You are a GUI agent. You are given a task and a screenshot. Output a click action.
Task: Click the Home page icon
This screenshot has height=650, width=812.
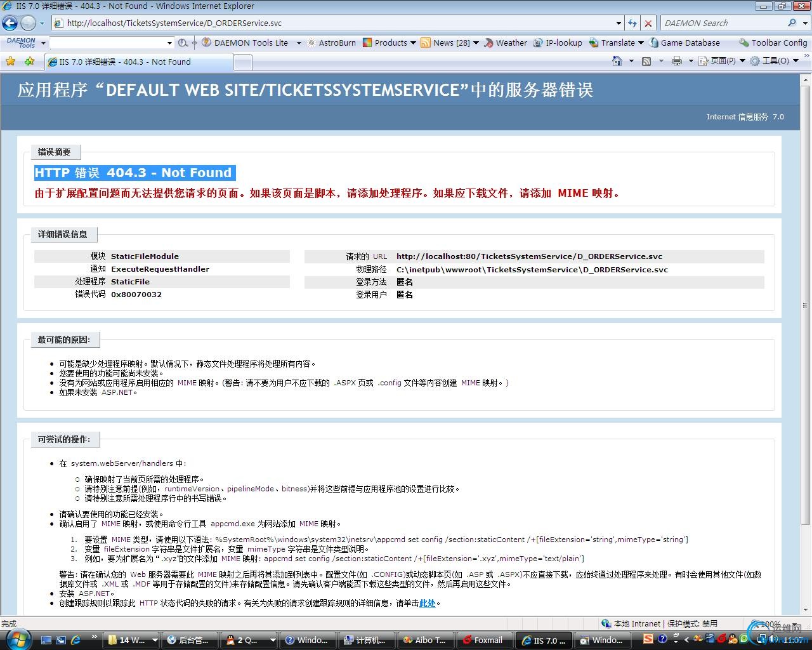coord(617,61)
